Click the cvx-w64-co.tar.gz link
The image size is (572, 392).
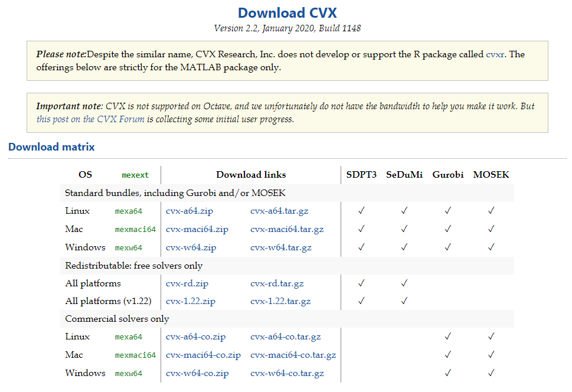(287, 374)
